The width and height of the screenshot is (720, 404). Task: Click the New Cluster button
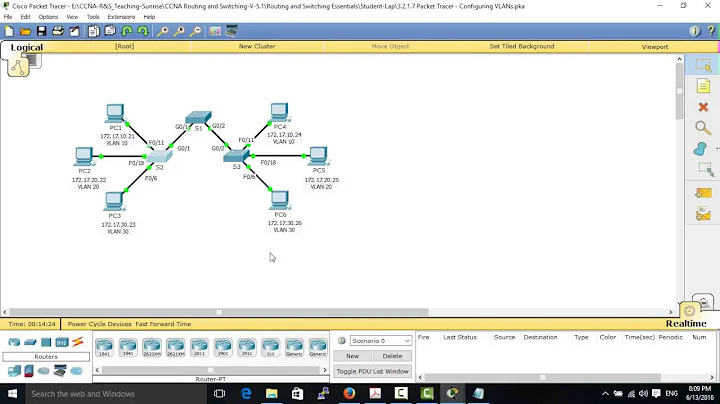(257, 46)
